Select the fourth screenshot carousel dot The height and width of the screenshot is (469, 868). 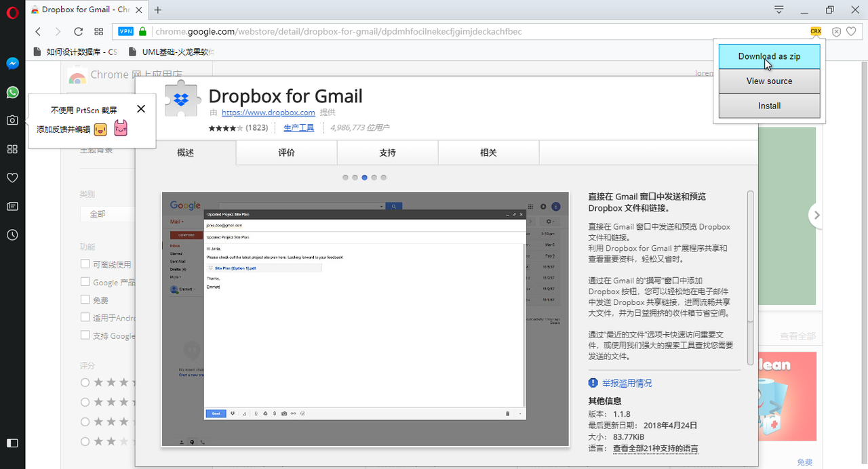click(374, 178)
